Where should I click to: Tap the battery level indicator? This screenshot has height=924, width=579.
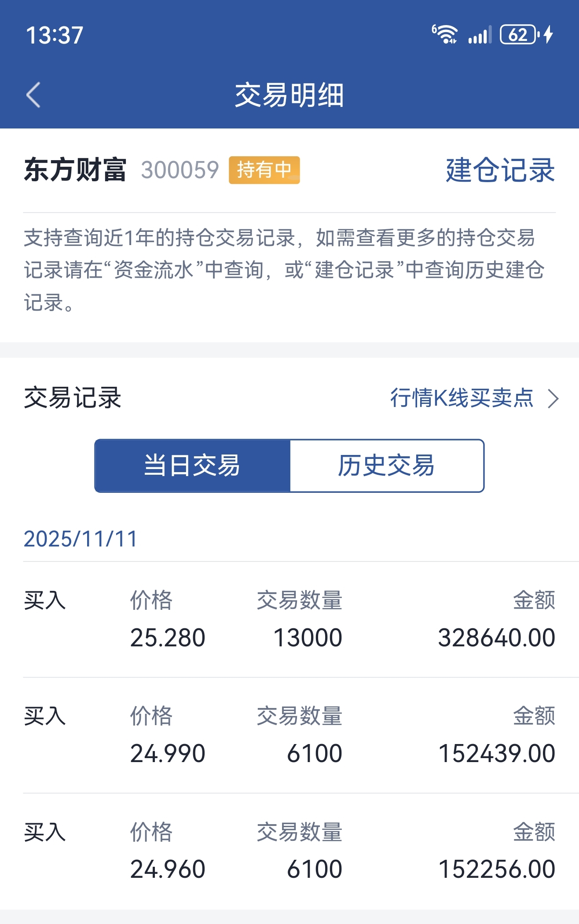point(520,35)
